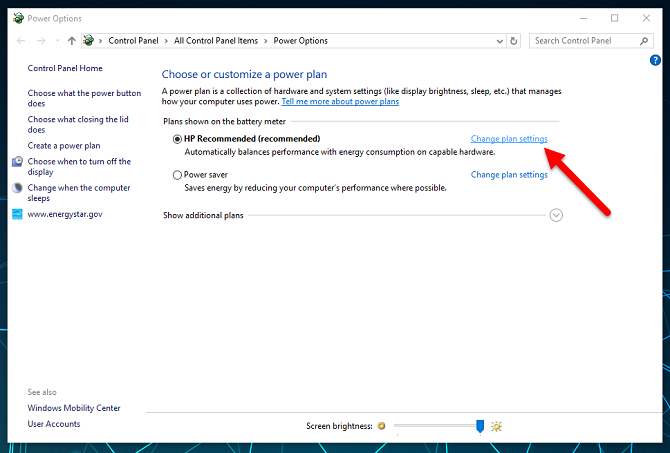Click the Up one level arrow

pyautogui.click(x=71, y=41)
